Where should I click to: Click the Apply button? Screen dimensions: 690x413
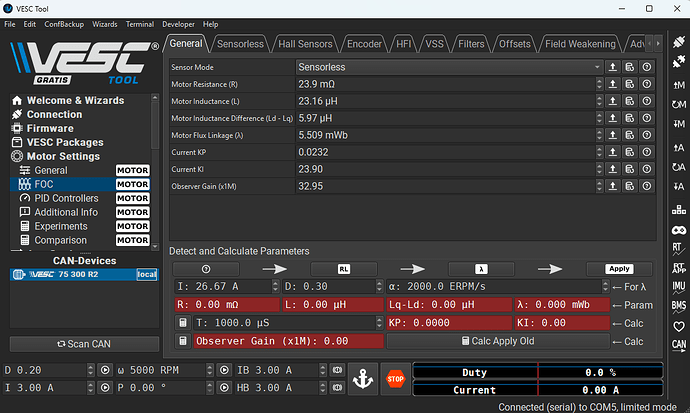pyautogui.click(x=619, y=269)
